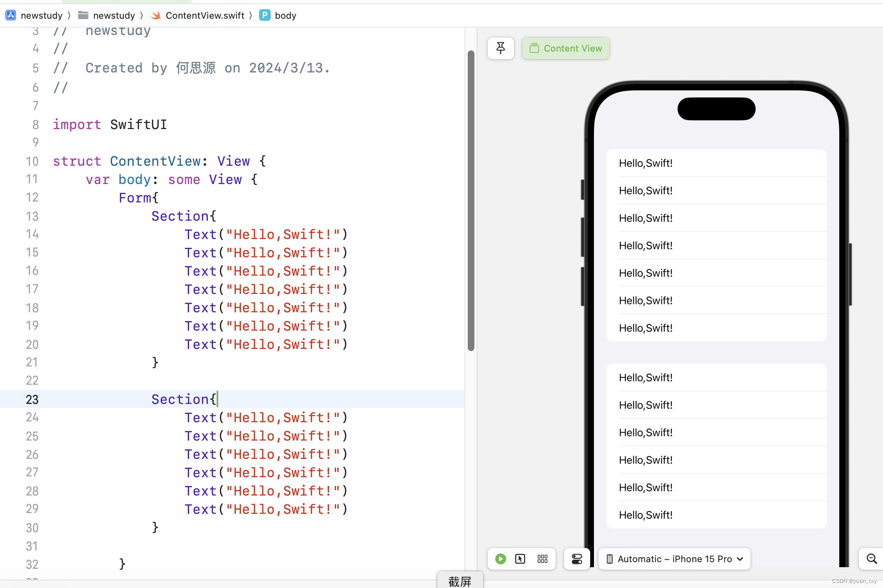
Task: Click the folder icon beside newstudy group
Action: (83, 15)
